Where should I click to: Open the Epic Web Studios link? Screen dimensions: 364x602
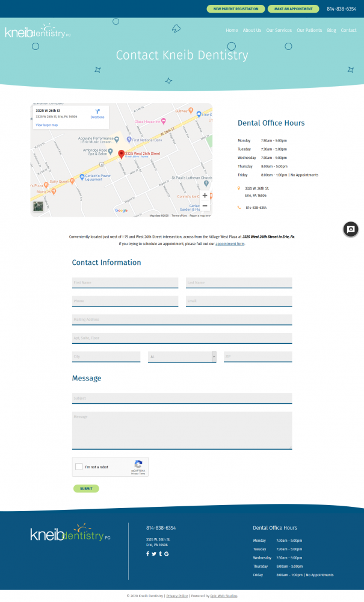coord(224,596)
